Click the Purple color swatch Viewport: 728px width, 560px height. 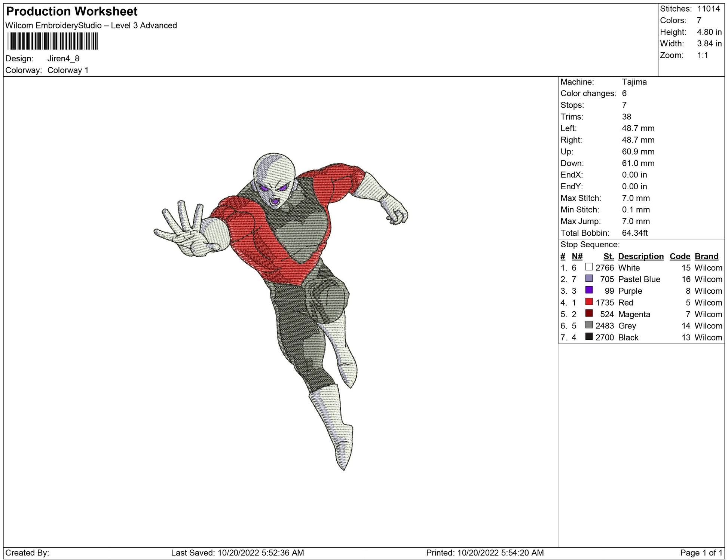[x=589, y=290]
